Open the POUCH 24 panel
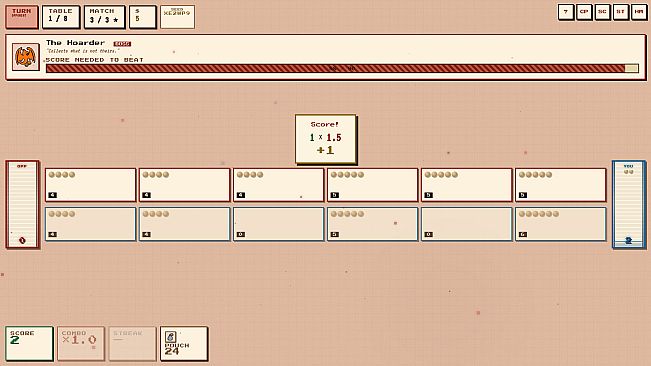Image resolution: width=651 pixels, height=366 pixels. pyautogui.click(x=184, y=344)
